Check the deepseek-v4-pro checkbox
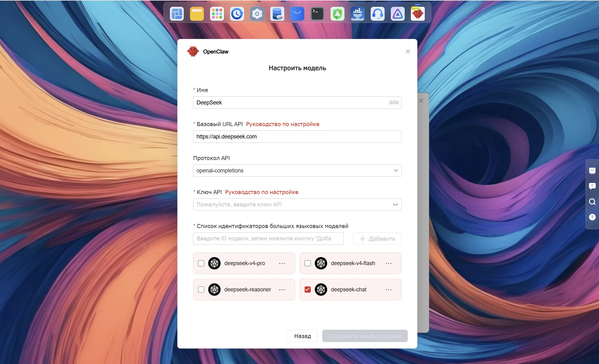This screenshot has width=599, height=364. pyautogui.click(x=201, y=263)
